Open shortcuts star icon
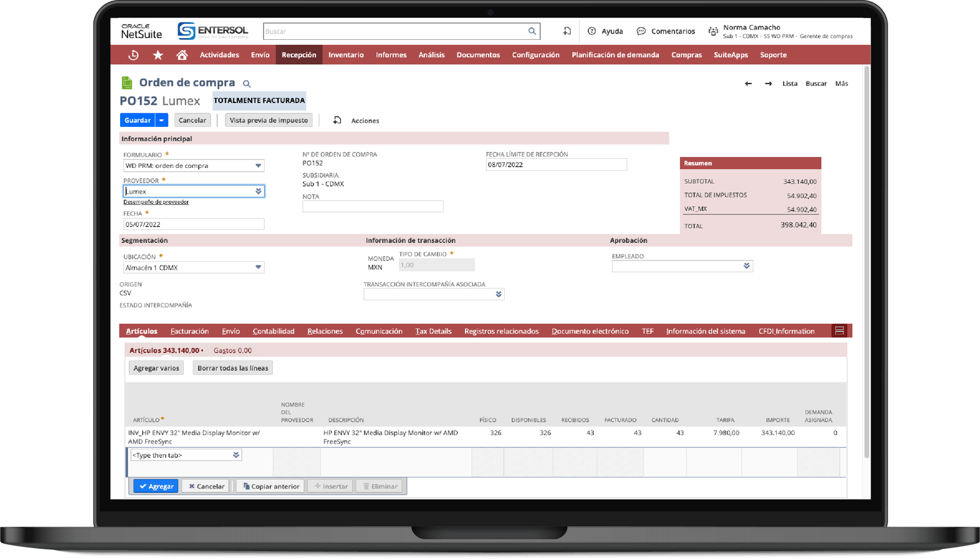 coord(158,55)
